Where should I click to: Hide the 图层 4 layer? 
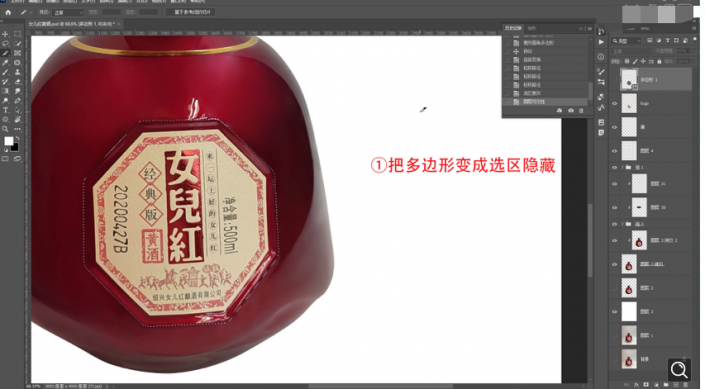(615, 151)
